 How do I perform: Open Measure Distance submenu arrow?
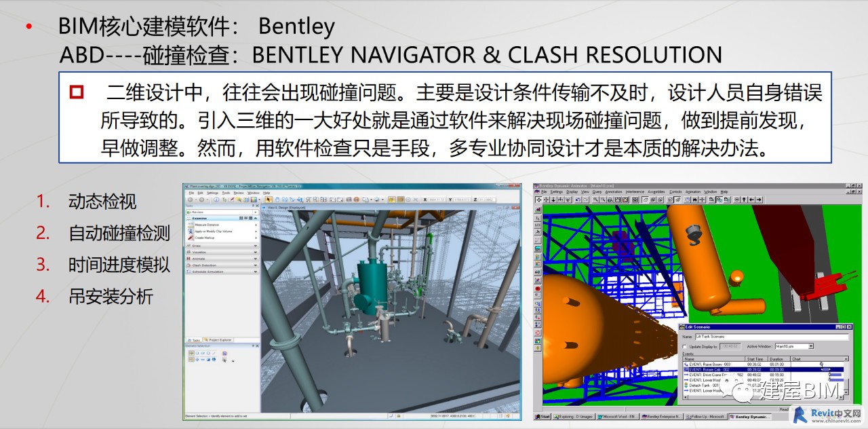click(x=256, y=225)
